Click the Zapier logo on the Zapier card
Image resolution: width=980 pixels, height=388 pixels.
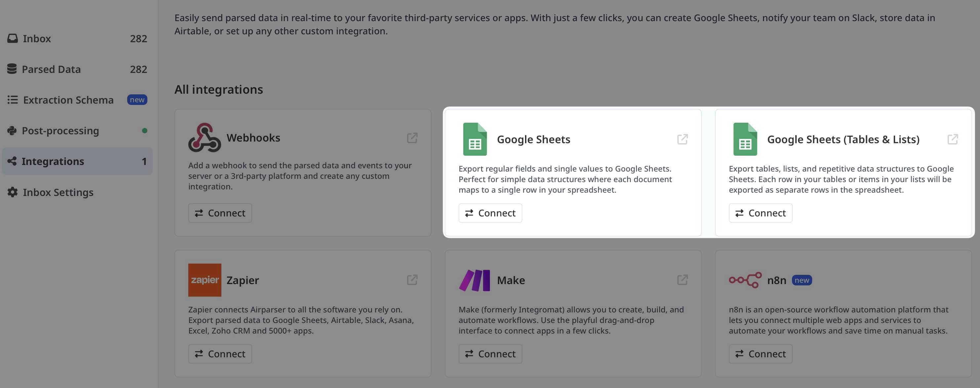[205, 280]
